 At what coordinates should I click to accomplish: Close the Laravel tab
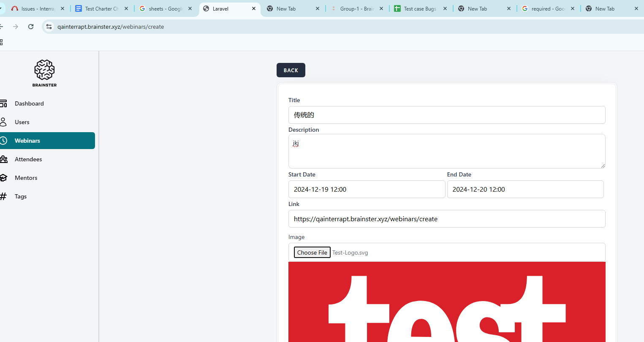pyautogui.click(x=254, y=8)
